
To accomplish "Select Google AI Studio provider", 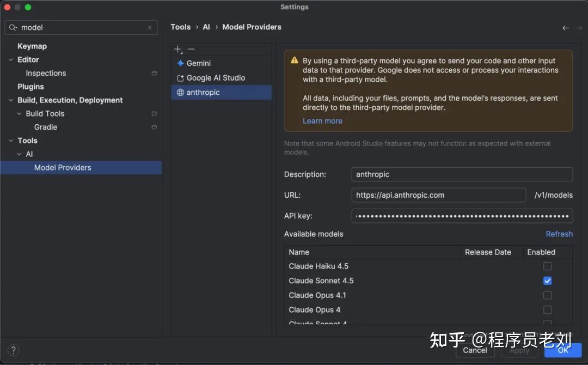I will tap(221, 78).
